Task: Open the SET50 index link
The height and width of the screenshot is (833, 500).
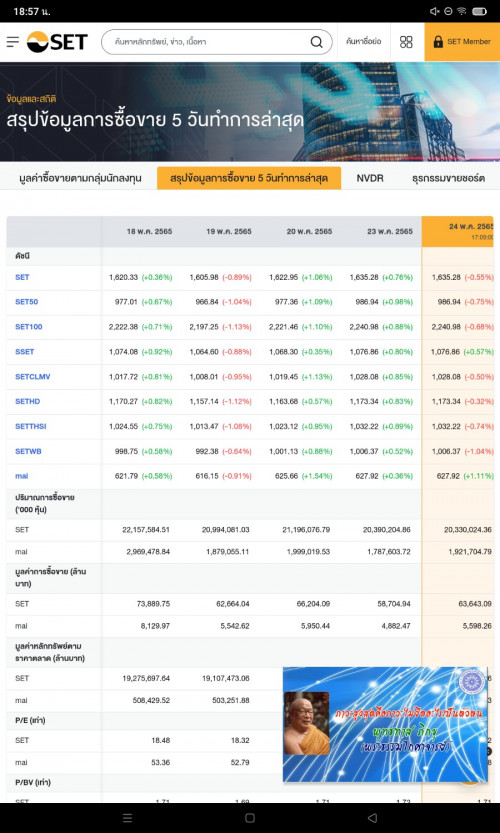Action: point(27,302)
